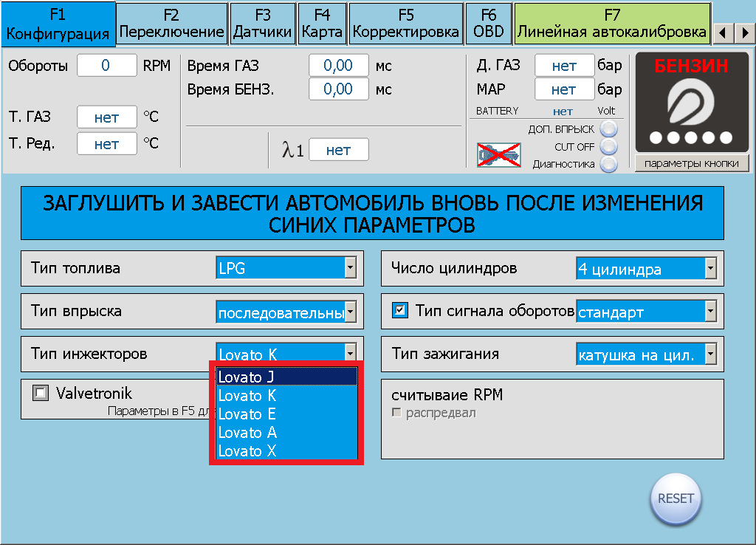Viewport: 756px width, 545px height.
Task: Click the Т. ГАЗ temperature field
Action: [x=106, y=117]
